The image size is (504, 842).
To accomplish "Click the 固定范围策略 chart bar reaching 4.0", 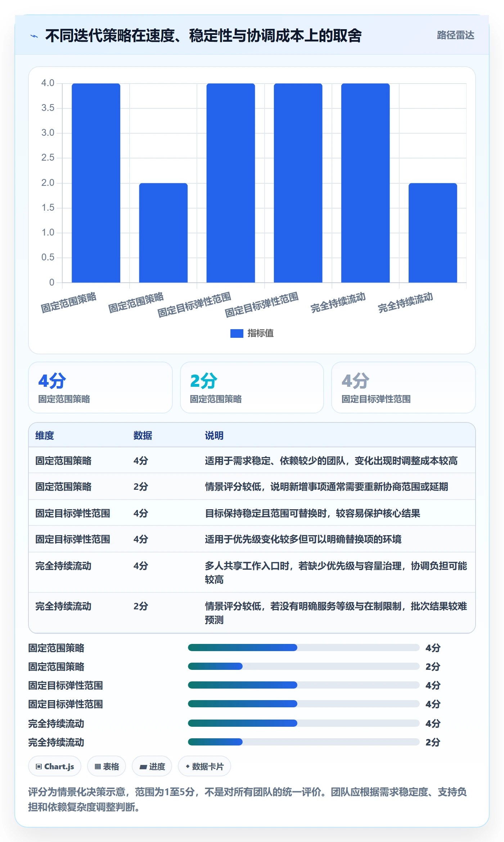I will point(96,183).
